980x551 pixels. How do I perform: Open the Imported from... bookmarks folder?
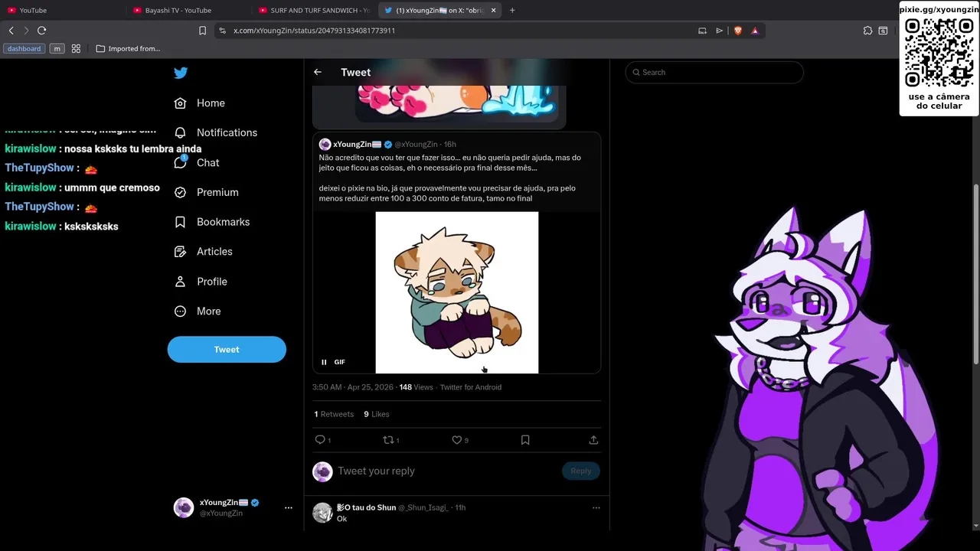coord(128,49)
